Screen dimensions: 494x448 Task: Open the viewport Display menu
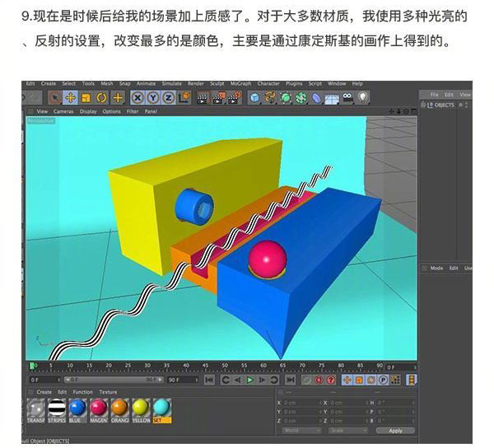88,111
